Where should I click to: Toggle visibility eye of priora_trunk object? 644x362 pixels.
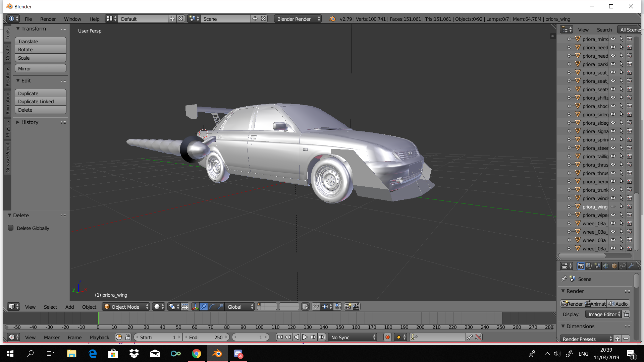[613, 190]
